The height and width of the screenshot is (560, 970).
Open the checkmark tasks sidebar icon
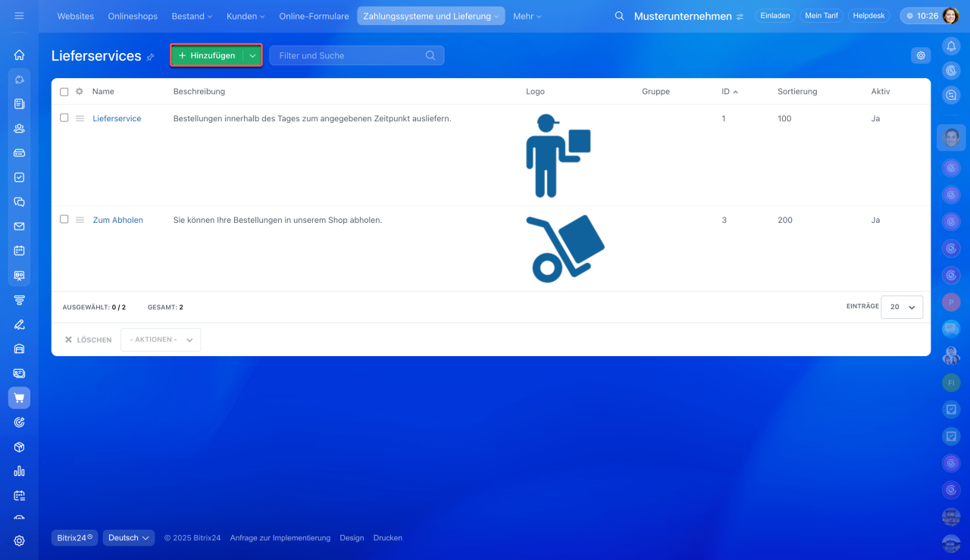tap(19, 177)
